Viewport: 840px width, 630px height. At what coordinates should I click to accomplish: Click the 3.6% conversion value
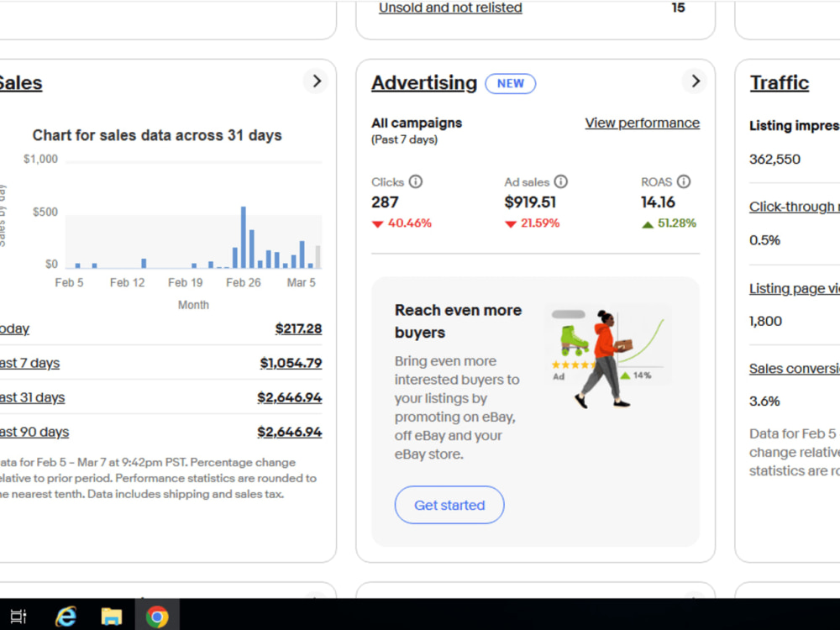(x=764, y=402)
